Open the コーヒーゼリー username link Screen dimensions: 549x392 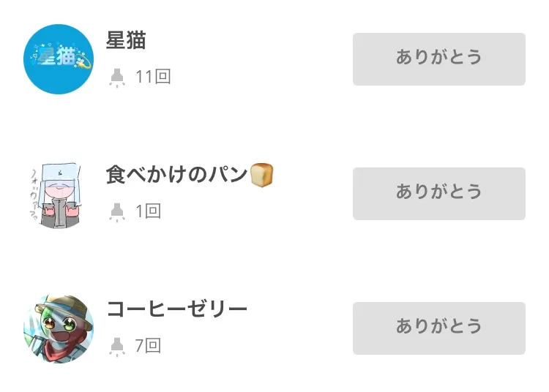[x=177, y=309]
